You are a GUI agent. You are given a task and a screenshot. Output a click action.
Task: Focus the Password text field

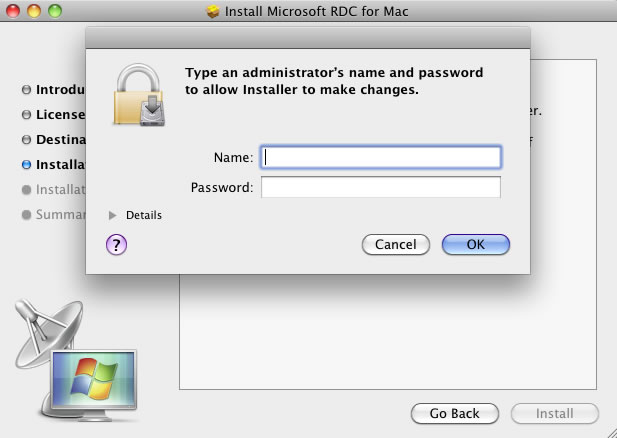point(381,187)
